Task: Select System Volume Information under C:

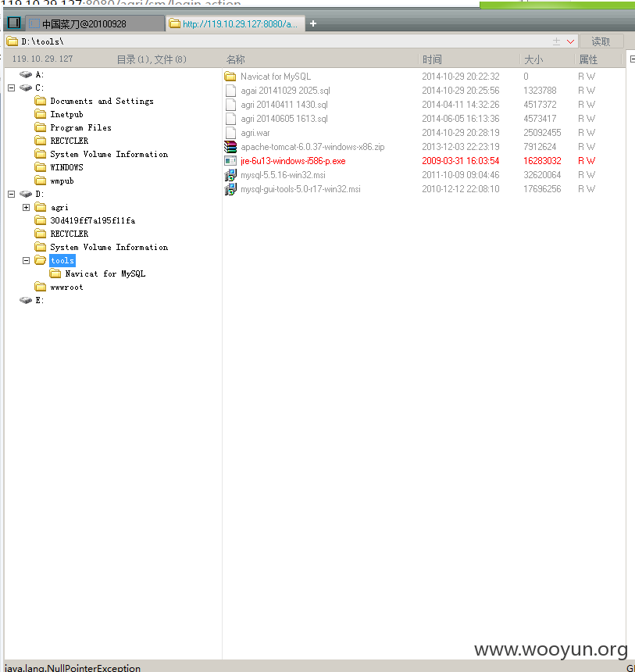Action: pos(109,154)
